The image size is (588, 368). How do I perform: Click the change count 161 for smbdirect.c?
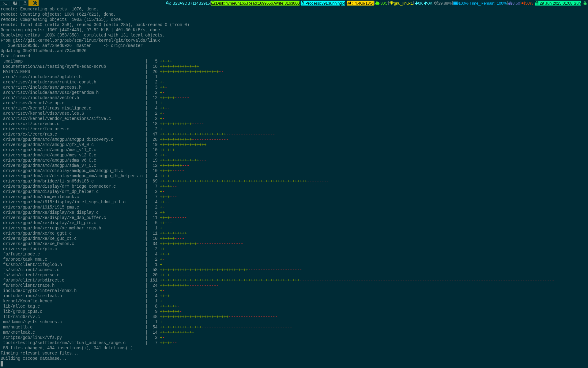(154, 280)
